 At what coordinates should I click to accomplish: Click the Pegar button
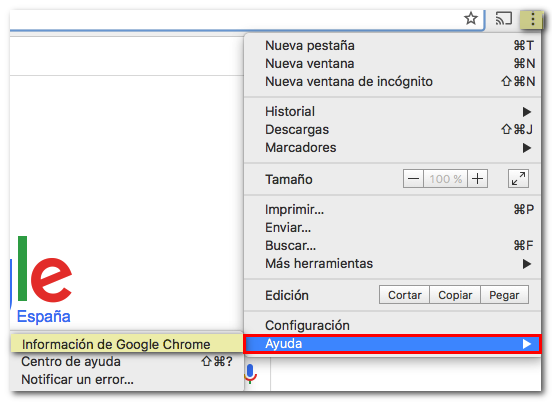coord(504,295)
